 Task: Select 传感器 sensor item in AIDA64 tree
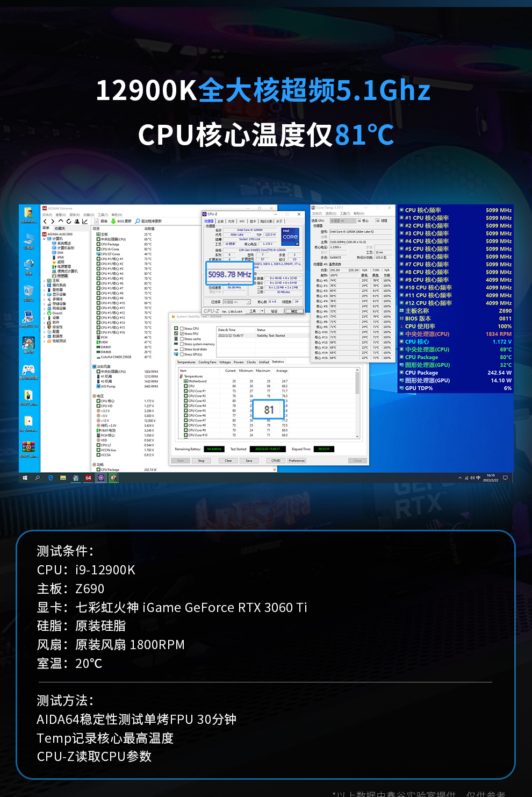(x=61, y=276)
